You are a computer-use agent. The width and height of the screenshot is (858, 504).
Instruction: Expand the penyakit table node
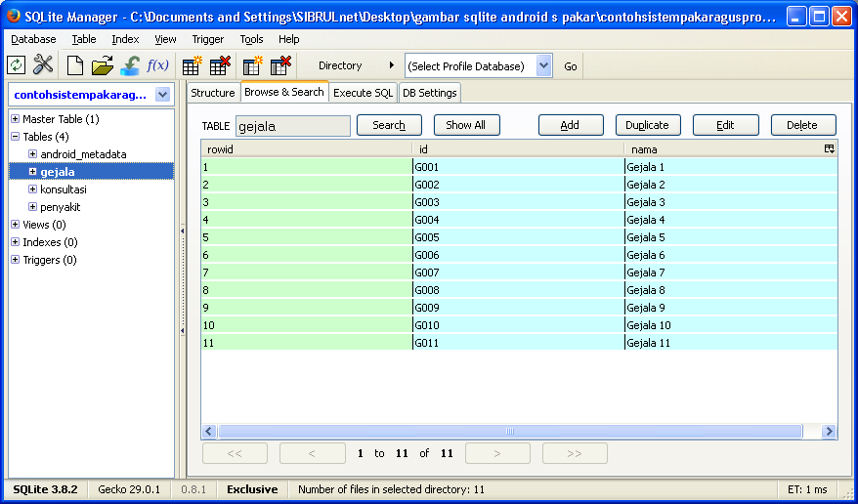[33, 207]
